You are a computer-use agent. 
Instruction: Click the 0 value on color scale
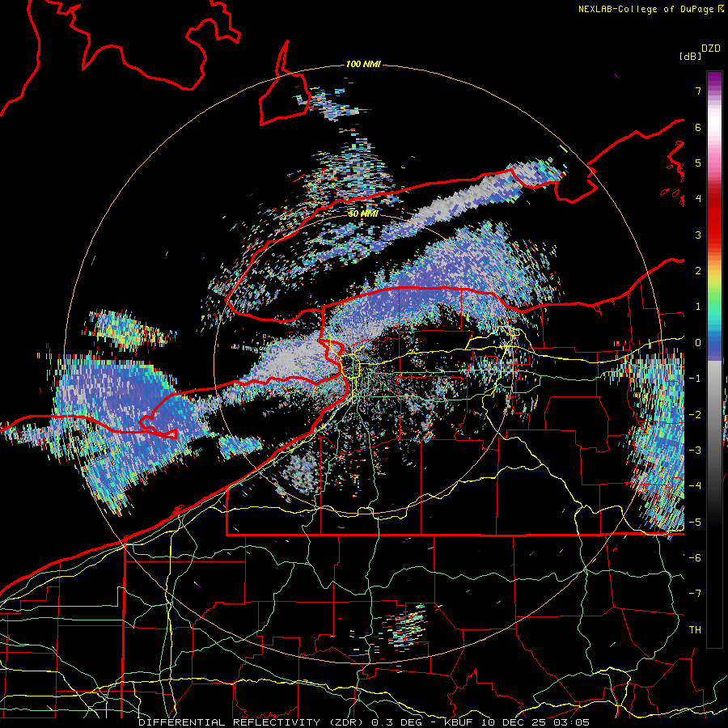click(698, 343)
